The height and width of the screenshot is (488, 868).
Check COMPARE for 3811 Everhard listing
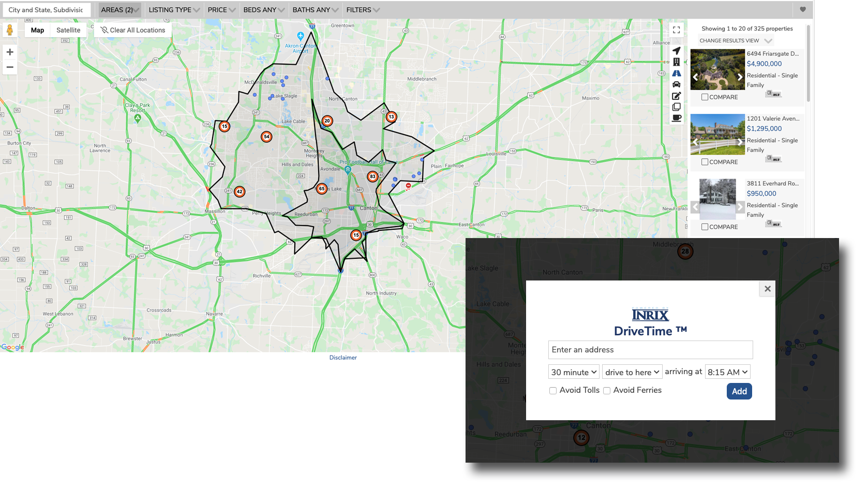[705, 227]
